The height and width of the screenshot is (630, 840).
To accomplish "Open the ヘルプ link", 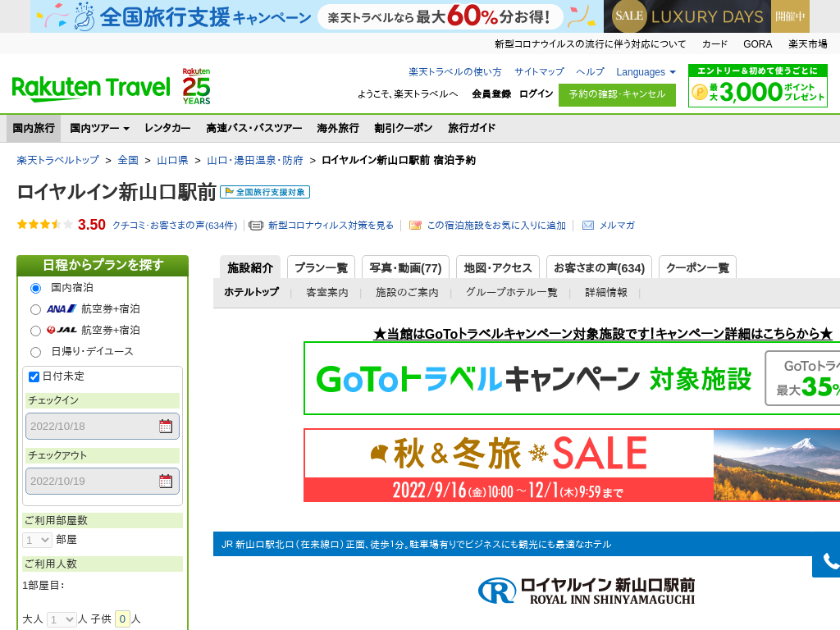I will coord(590,72).
